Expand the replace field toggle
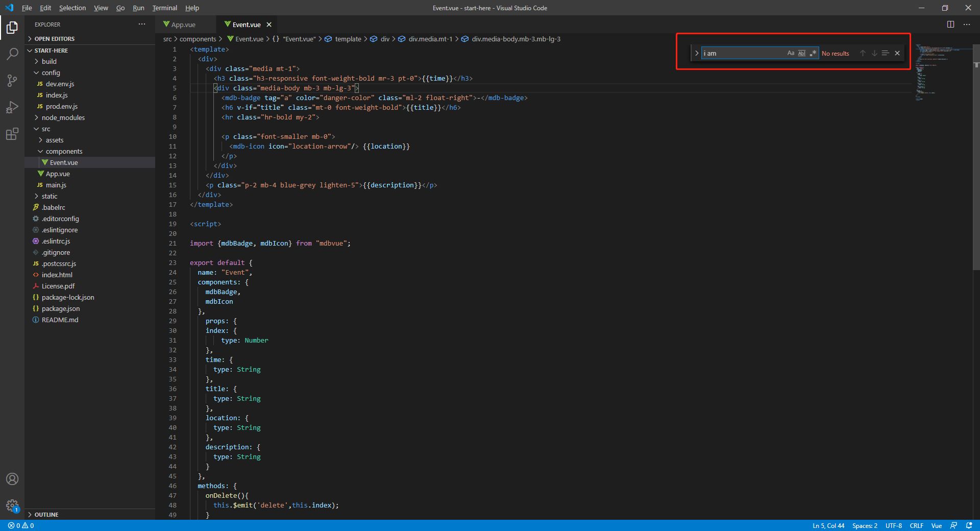Viewport: 980px width, 531px height. coord(697,53)
